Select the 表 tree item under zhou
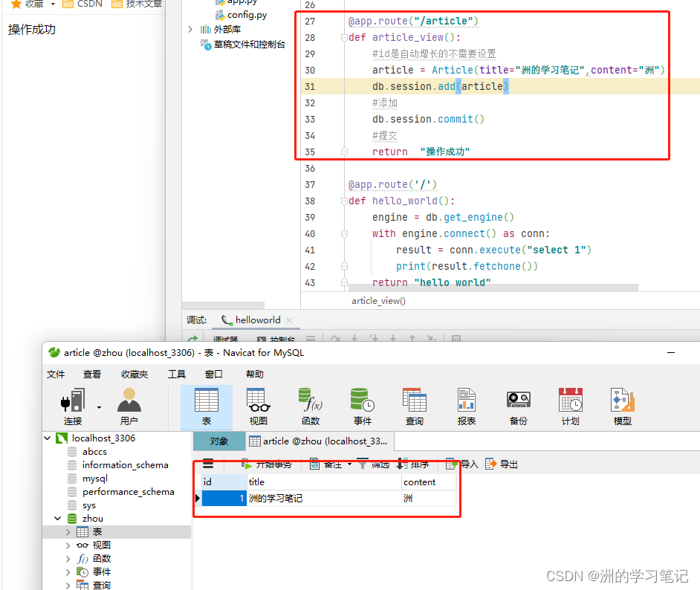700x590 pixels. click(97, 532)
